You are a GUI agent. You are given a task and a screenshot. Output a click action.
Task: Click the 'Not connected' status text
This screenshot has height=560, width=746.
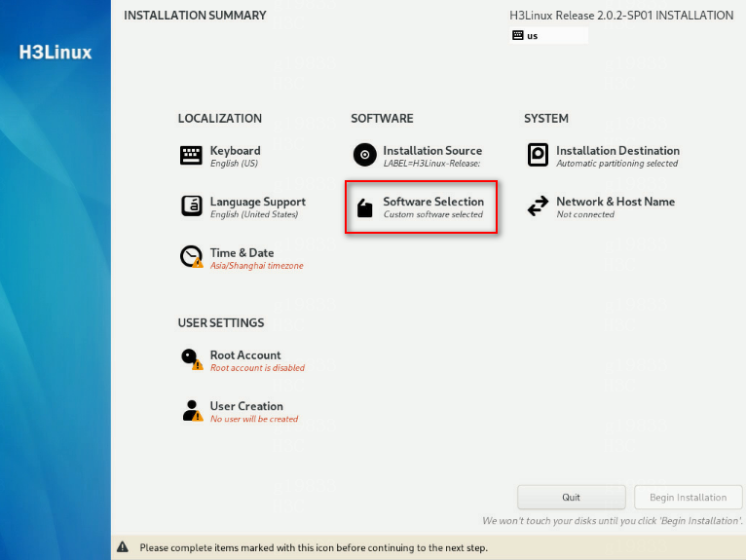[x=585, y=214]
